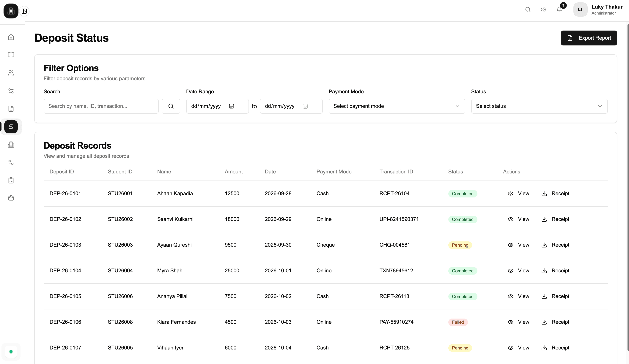Expand the Select payment mode dropdown

tap(397, 106)
